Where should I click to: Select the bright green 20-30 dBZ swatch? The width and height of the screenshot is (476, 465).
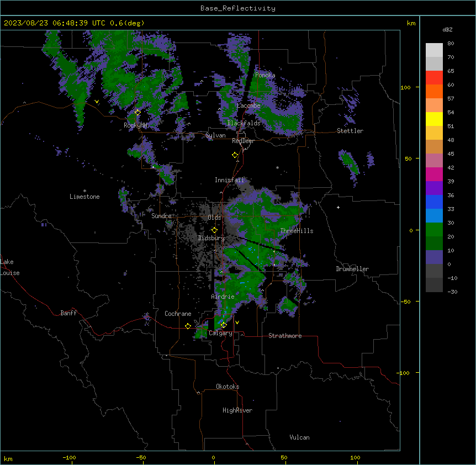coord(434,230)
